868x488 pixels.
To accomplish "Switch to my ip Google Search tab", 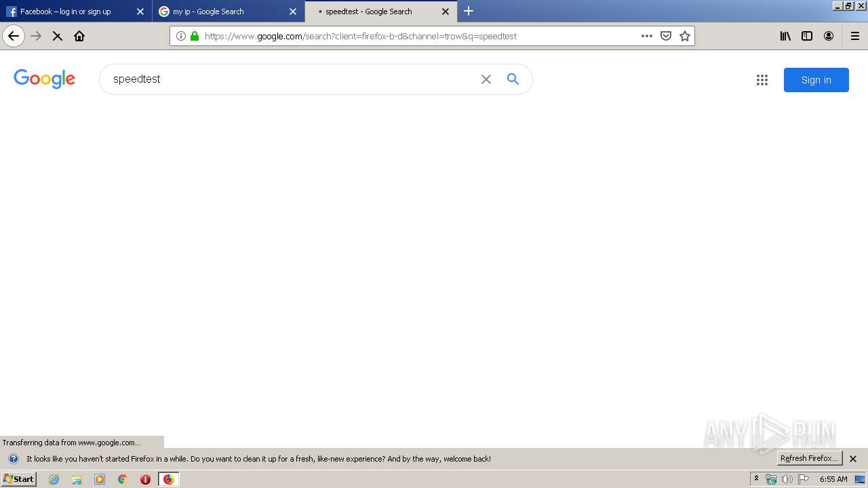I will (x=229, y=12).
